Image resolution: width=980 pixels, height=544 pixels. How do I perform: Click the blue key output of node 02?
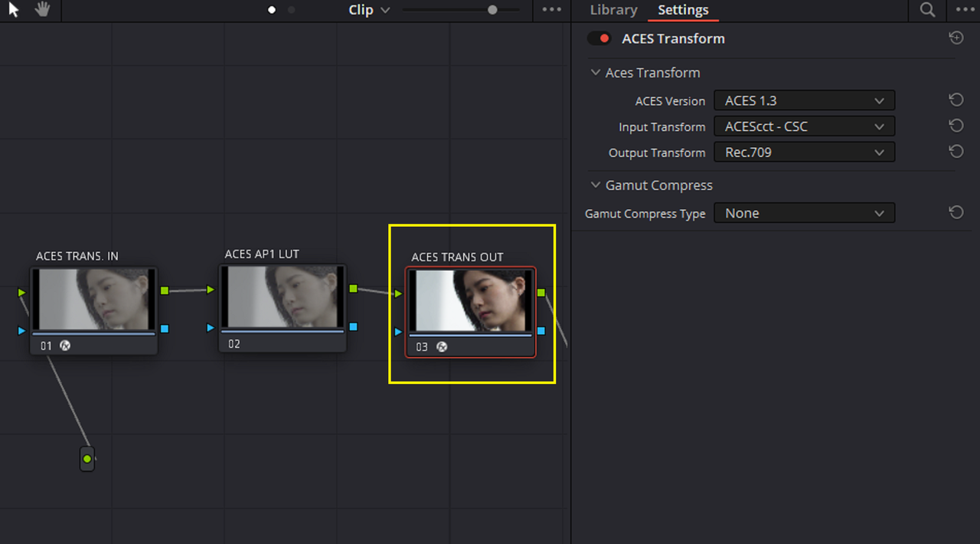pos(353,327)
